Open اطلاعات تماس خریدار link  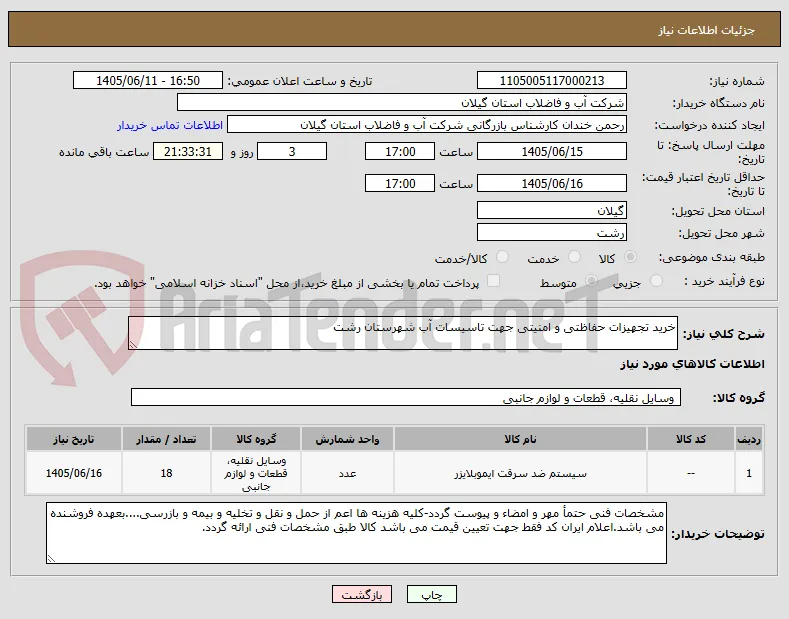170,125
